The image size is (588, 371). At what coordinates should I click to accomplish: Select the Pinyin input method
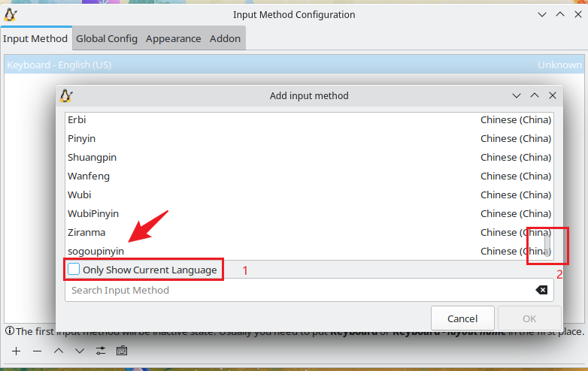(x=309, y=138)
